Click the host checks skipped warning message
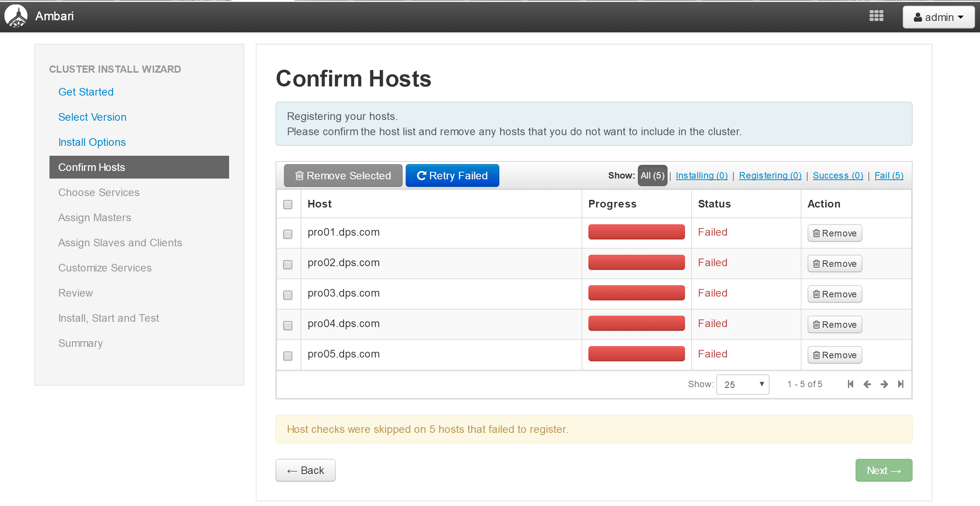980x506 pixels. tap(594, 429)
